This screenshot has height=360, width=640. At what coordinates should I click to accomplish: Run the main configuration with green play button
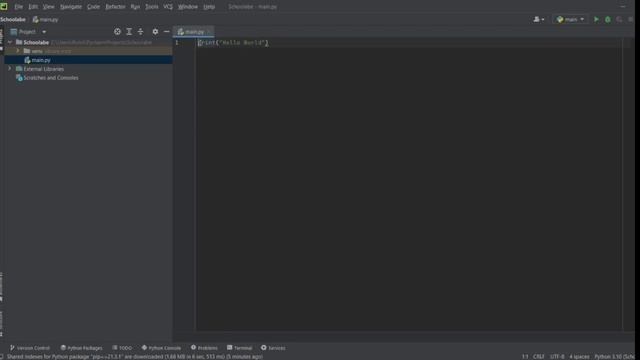596,19
